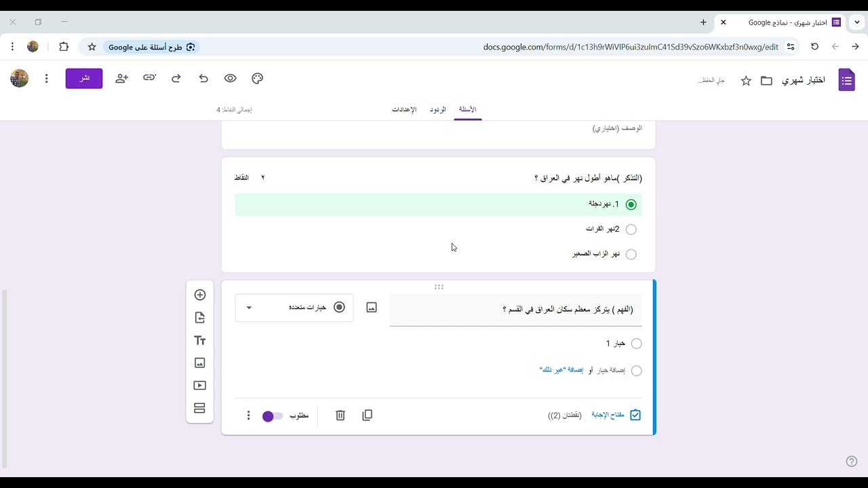Screen dimensions: 868x488
Task: Click the purple نشر publish button
Action: point(84,79)
